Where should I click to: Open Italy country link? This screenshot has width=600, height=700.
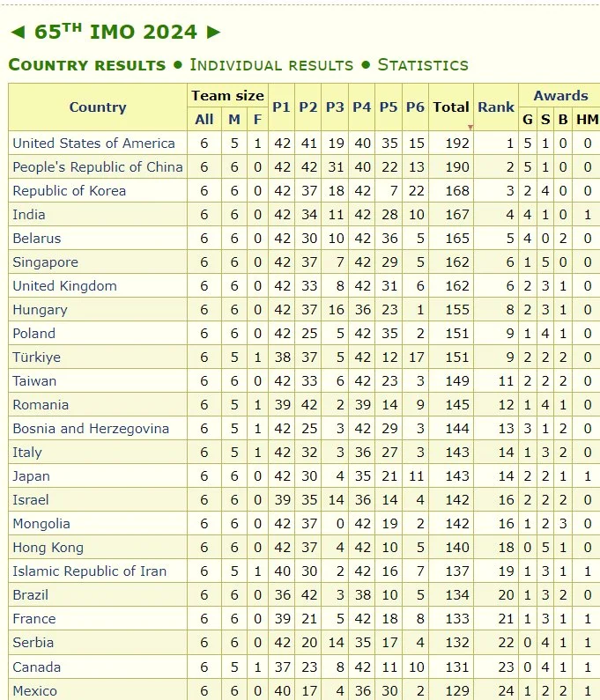coord(27,453)
